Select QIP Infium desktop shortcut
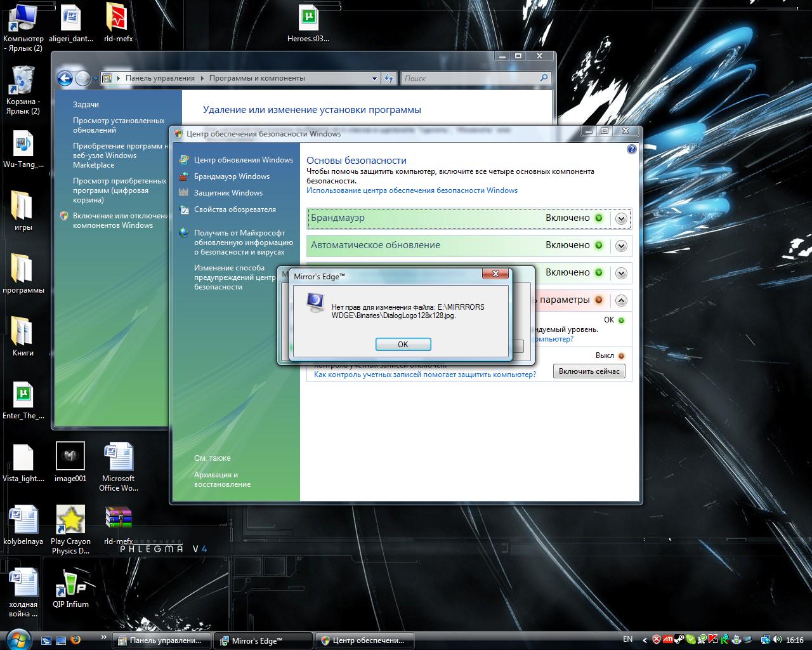This screenshot has height=650, width=812. [x=70, y=587]
